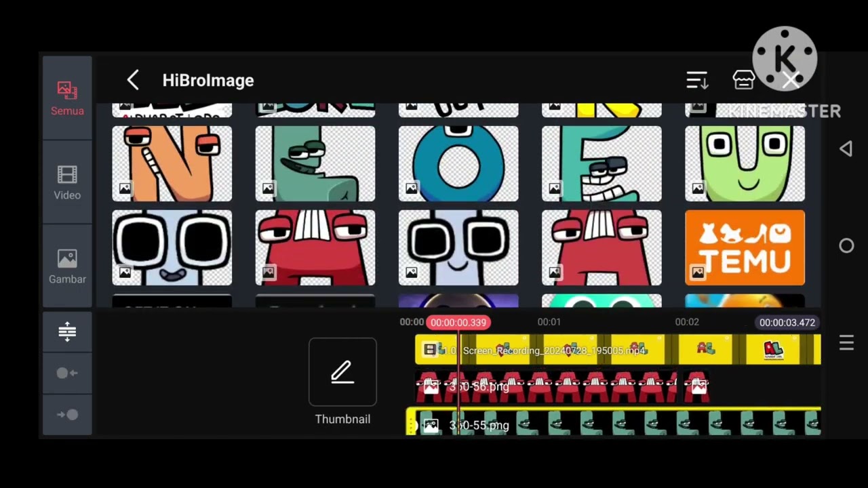Select the light blue smiling face image

(x=458, y=247)
